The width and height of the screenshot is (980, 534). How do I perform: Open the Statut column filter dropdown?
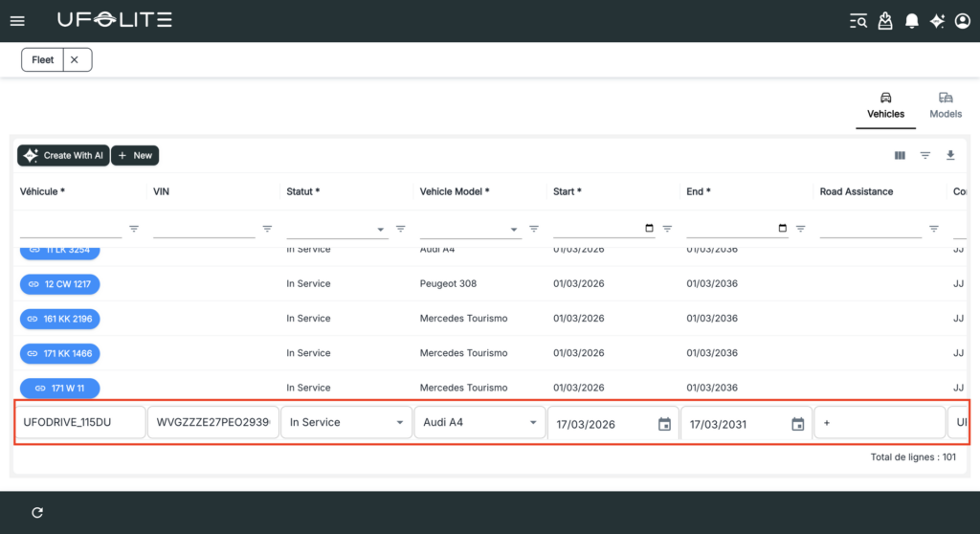click(381, 230)
